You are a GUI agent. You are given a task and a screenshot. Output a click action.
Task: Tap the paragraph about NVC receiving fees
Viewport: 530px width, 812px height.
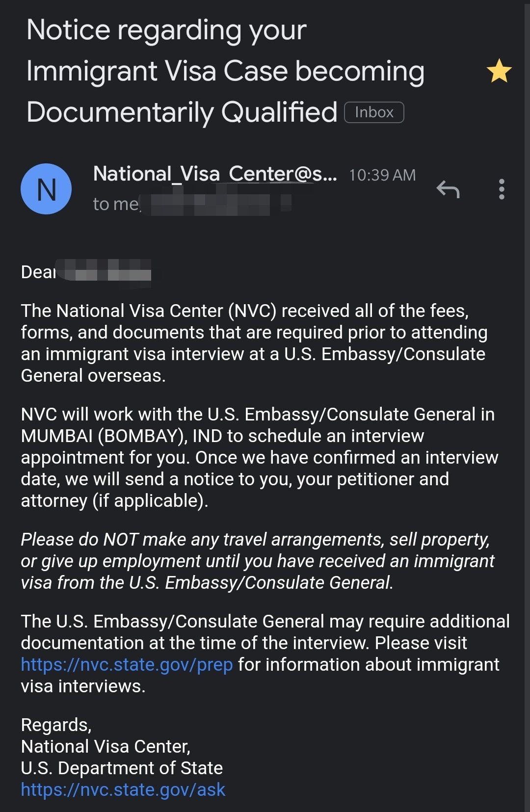click(x=254, y=343)
